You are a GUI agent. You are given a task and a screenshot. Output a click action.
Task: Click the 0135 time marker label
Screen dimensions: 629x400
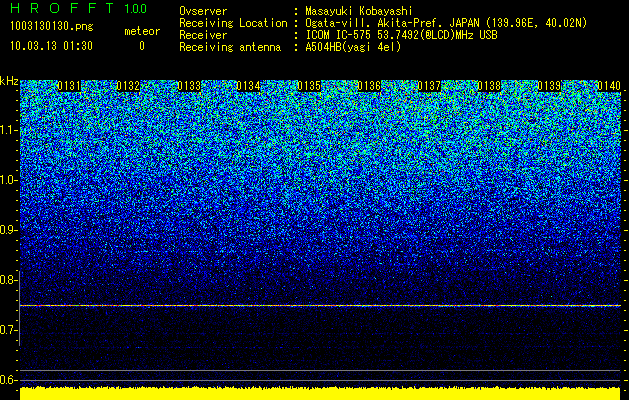(309, 86)
